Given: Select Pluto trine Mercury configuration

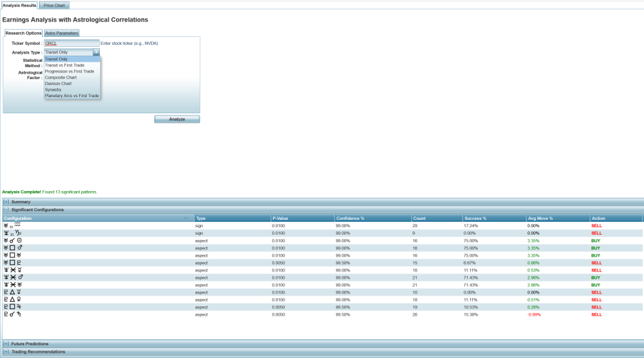Looking at the screenshot, I should click(x=322, y=292).
